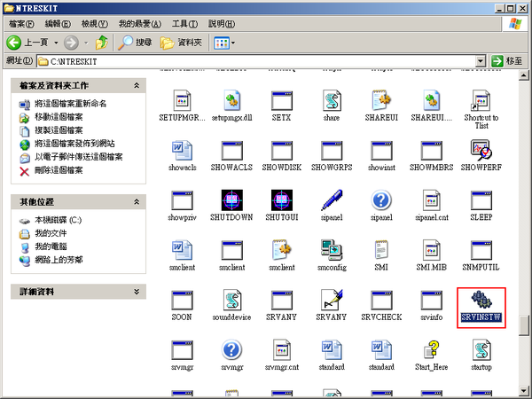This screenshot has width=532, height=399.
Task: Click publish this file to Web link
Action: click(74, 144)
